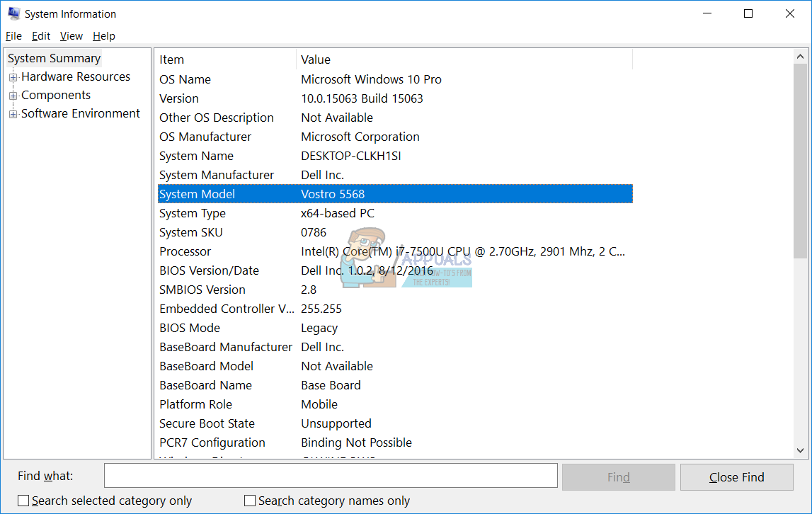Maximize the System Information window

[x=748, y=13]
